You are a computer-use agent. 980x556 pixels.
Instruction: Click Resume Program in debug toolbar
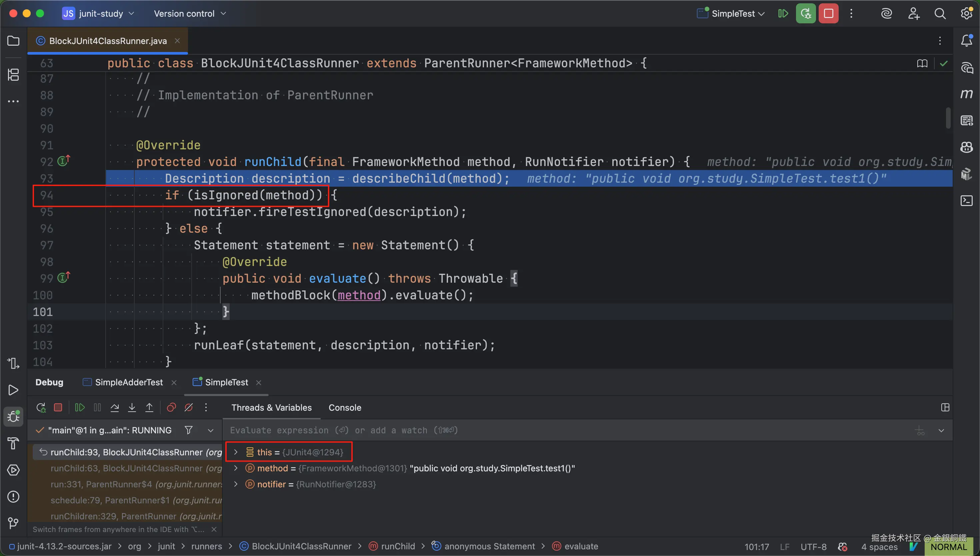(79, 407)
